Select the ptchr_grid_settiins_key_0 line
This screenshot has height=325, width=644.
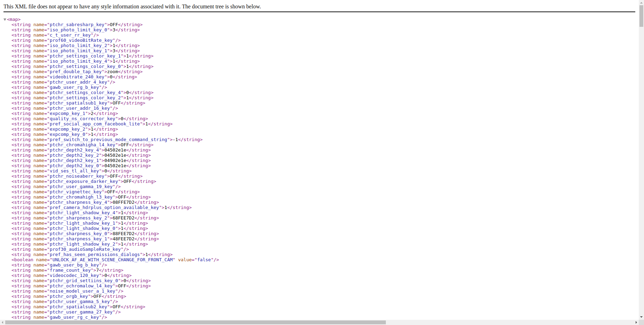click(x=81, y=281)
